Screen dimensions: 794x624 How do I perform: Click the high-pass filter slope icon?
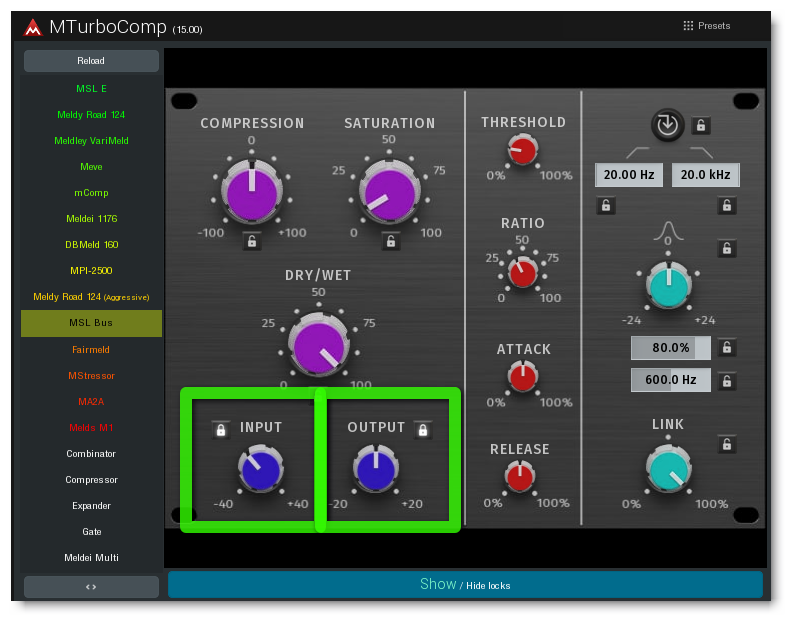coord(638,152)
